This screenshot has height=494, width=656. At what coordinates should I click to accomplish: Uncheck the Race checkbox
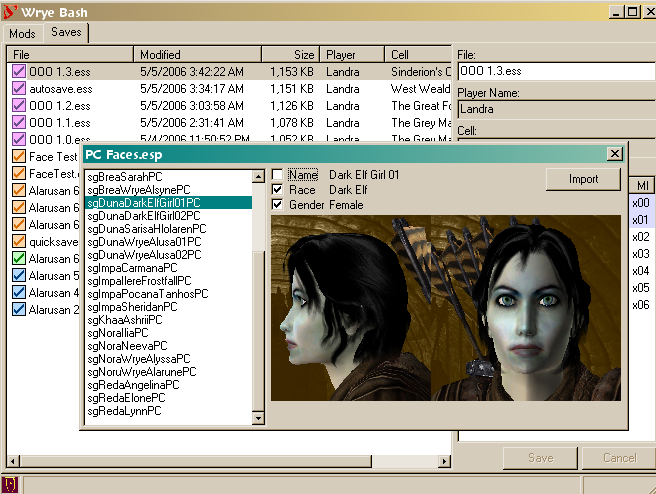coord(277,190)
